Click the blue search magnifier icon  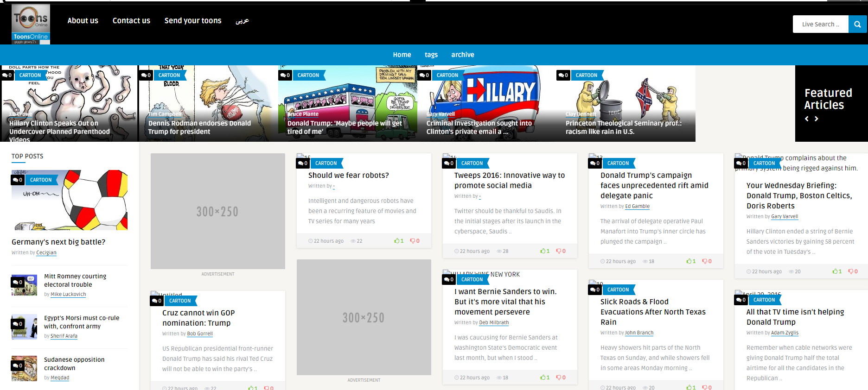tap(857, 24)
